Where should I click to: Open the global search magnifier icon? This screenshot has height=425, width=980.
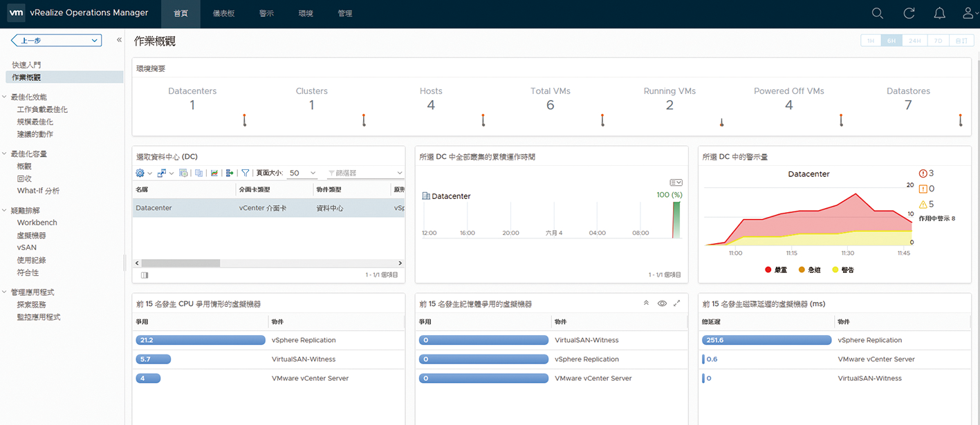[x=878, y=13]
